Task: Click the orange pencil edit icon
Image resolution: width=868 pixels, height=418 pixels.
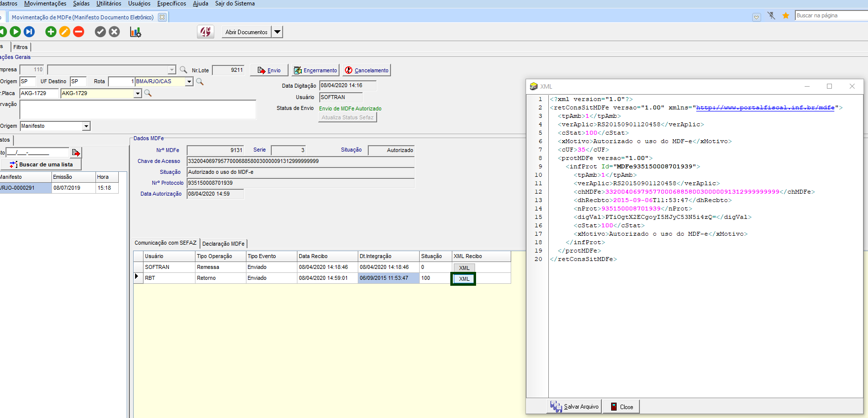Action: coord(65,32)
